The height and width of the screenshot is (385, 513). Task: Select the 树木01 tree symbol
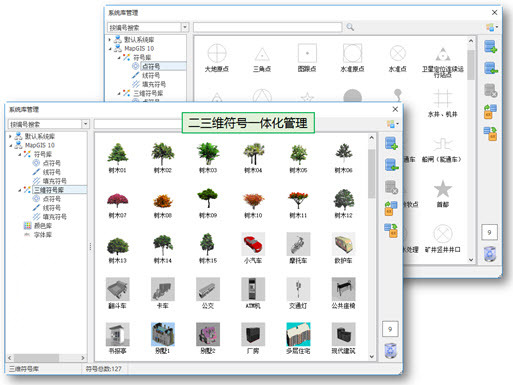click(117, 158)
